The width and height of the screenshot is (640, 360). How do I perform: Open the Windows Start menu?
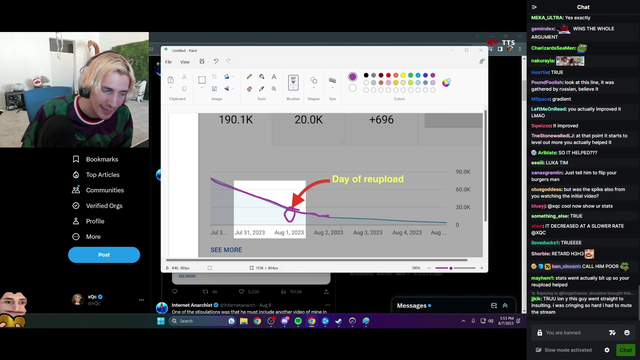pos(161,321)
